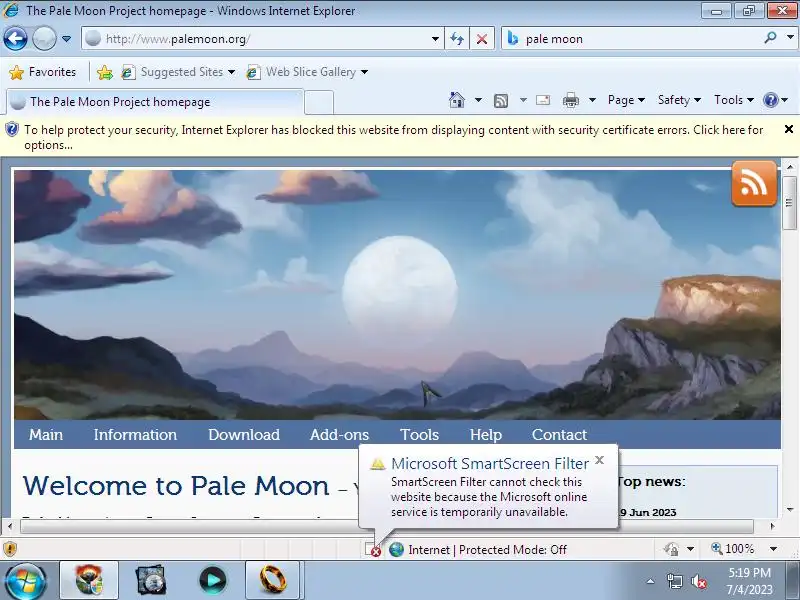
Task: Click the privacy lock icon in status bar
Action: (671, 549)
